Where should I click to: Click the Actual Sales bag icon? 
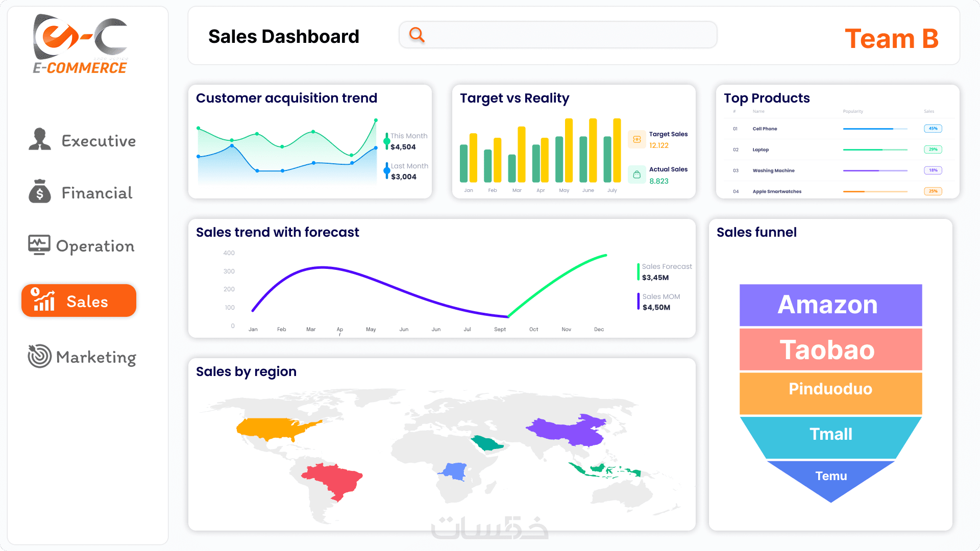tap(636, 174)
